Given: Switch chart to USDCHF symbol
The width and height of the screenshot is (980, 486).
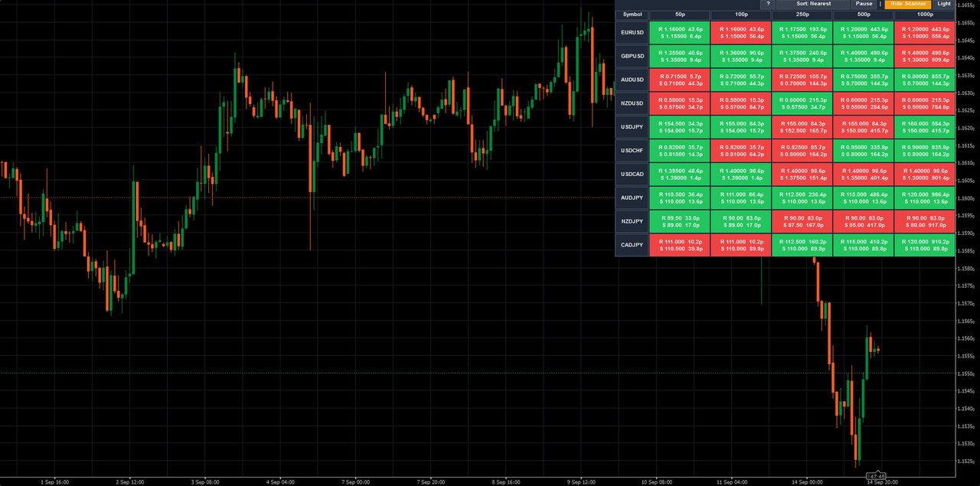Looking at the screenshot, I should click(x=632, y=151).
